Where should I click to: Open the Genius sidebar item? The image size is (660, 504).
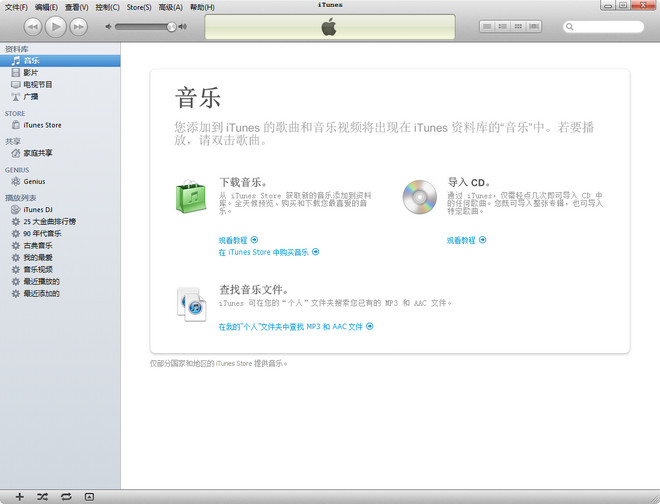34,182
